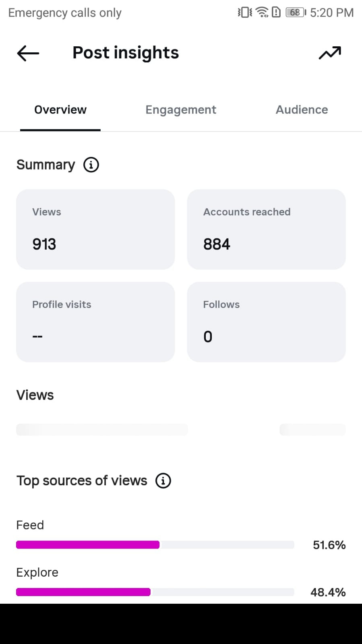Tap the Post insights title
Screen dimensions: 362x644
pos(126,53)
